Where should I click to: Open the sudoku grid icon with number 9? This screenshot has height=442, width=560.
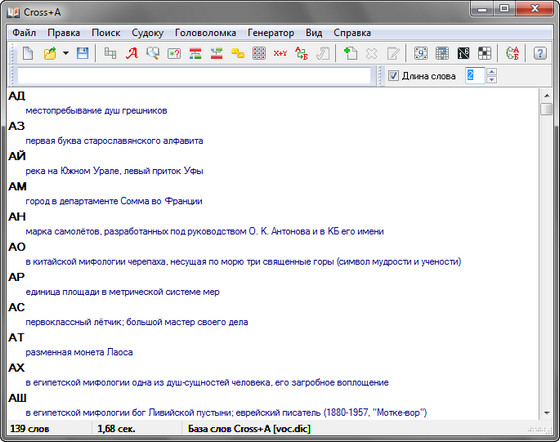tap(421, 54)
